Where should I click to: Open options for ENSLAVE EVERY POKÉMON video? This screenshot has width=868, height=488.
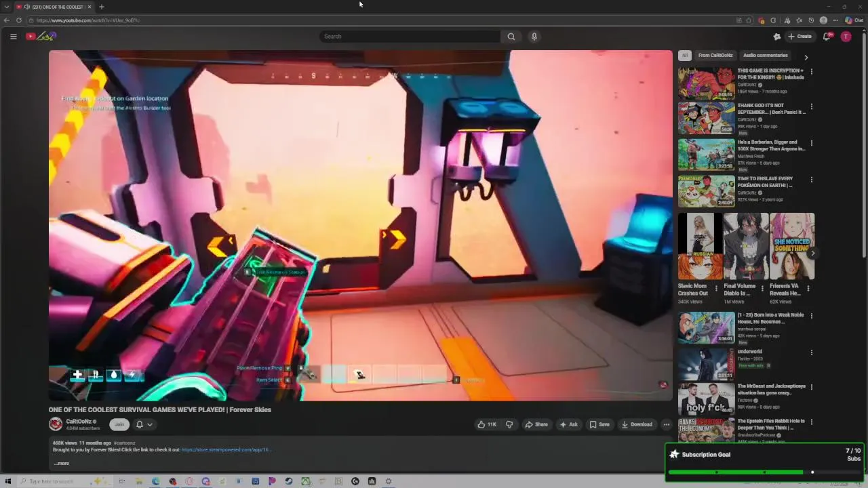[x=811, y=180]
